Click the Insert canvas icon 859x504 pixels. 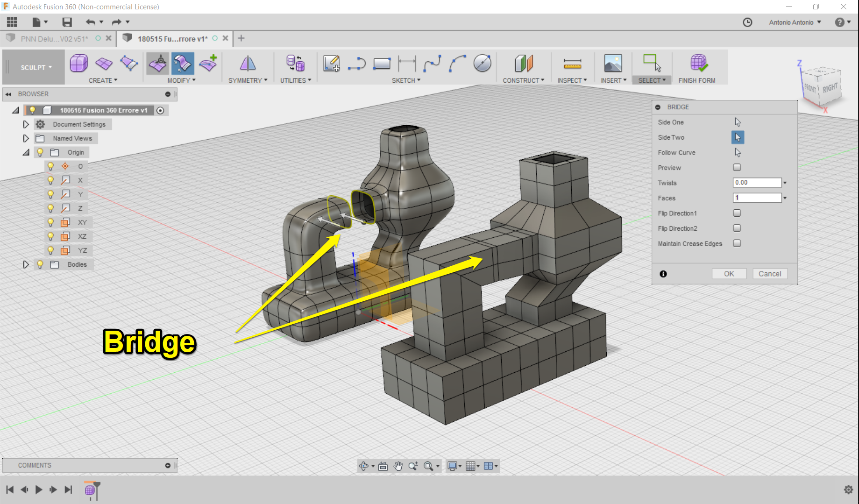[x=612, y=64]
